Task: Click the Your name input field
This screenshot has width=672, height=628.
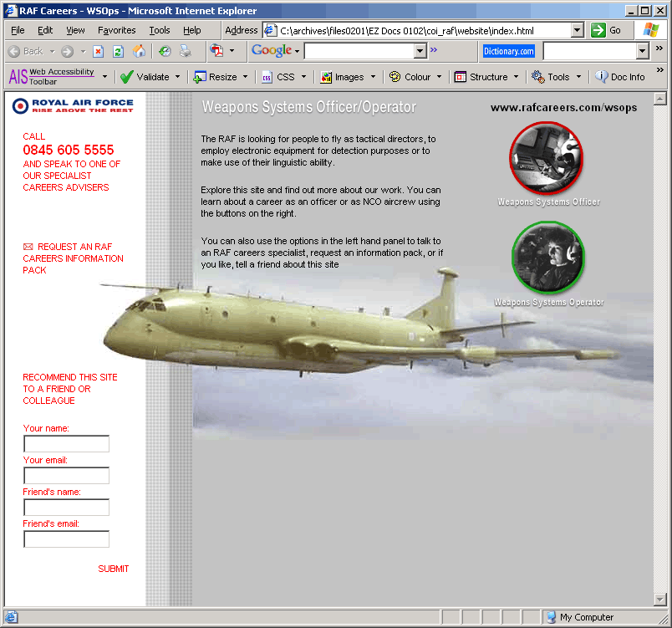Action: 66,444
